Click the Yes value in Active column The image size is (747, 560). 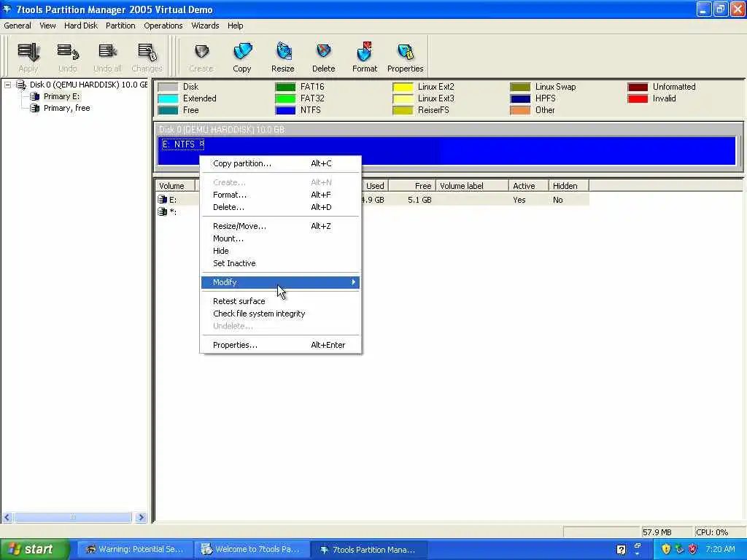519,200
